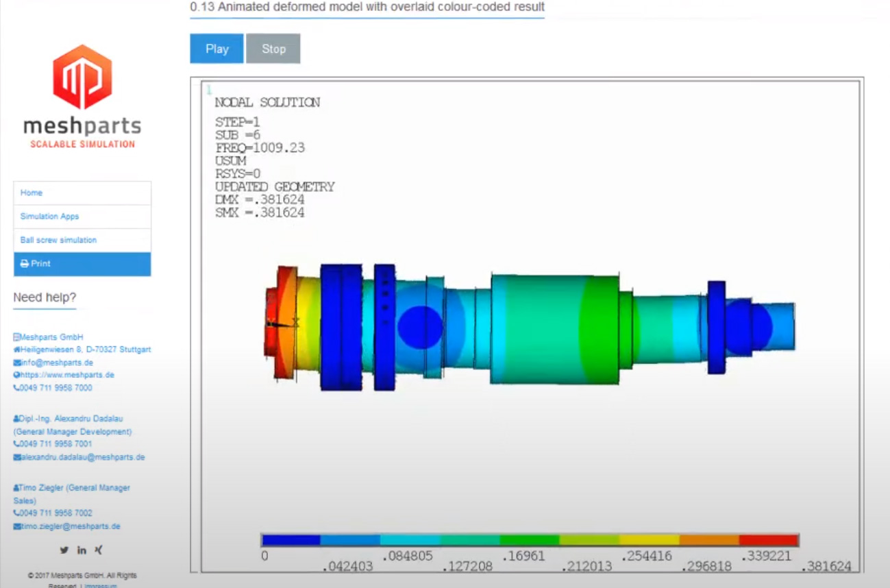Click globe icon beside website URL
The width and height of the screenshot is (890, 588).
(17, 375)
